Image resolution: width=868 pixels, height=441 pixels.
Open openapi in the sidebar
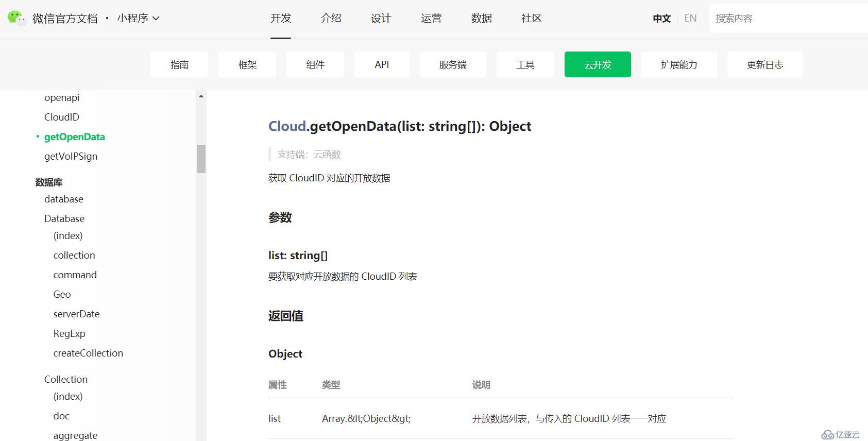tap(62, 97)
